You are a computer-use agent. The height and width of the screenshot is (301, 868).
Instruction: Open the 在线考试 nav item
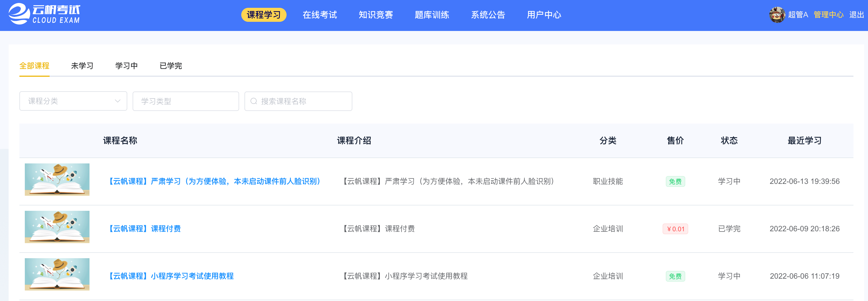[319, 15]
